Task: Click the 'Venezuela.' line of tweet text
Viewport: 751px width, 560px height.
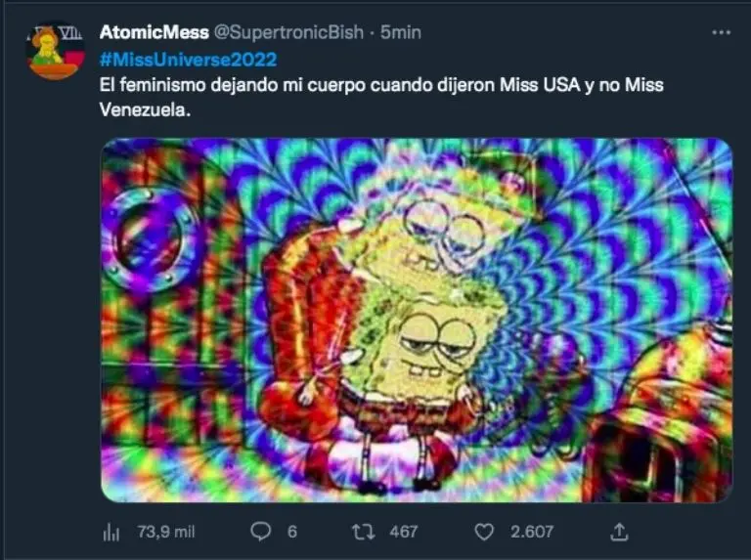Action: click(x=145, y=110)
